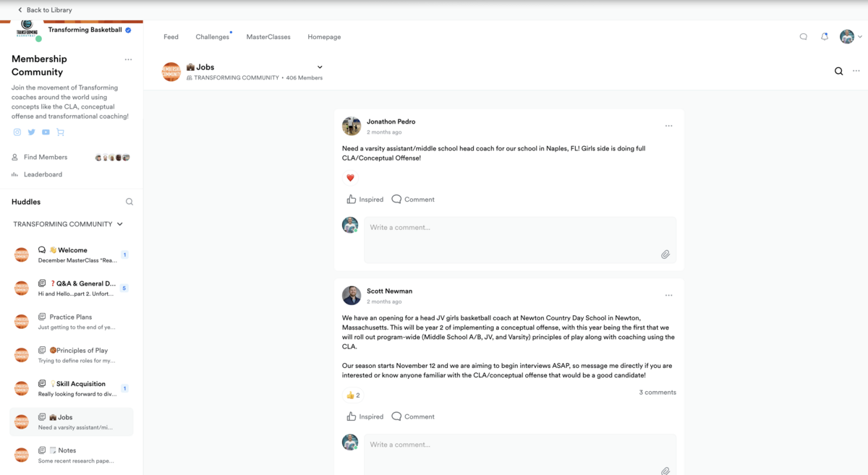Open the Twitter social icon

31,132
